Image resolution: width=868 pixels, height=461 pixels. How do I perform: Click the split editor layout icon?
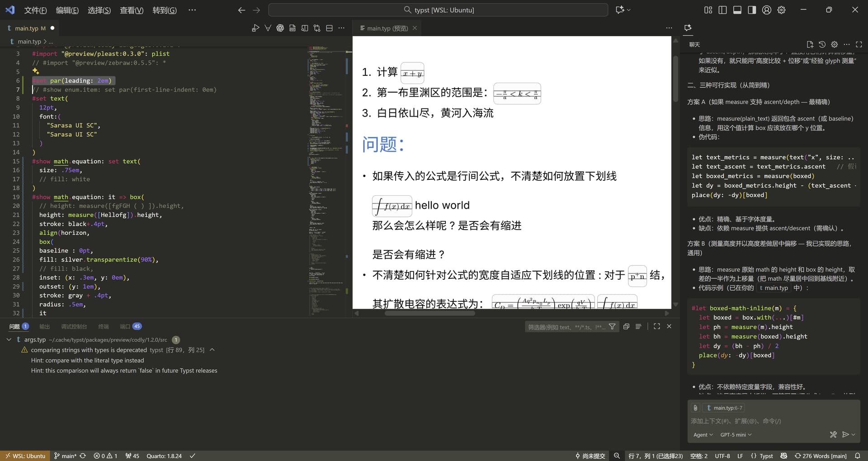tap(329, 28)
